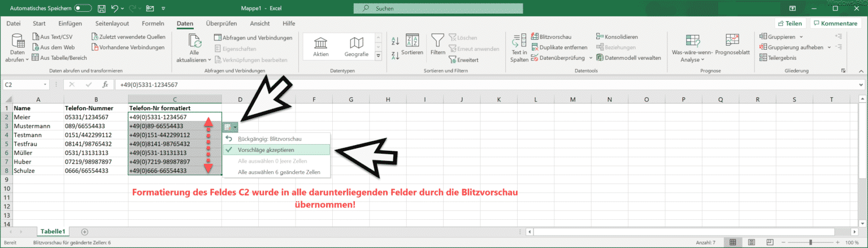Open the Datei menu
Screen dimensions: 868x248
(14, 23)
